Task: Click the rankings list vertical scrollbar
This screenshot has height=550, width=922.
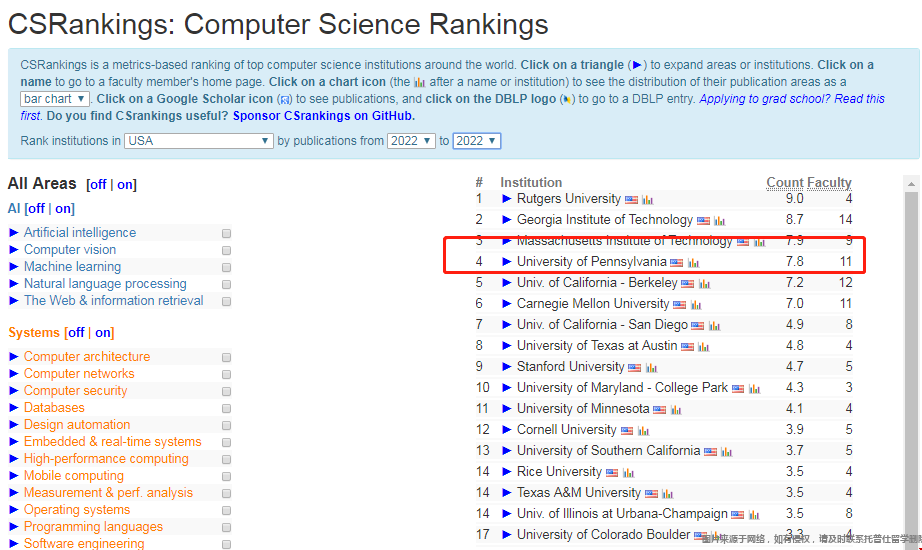Action: [911, 360]
